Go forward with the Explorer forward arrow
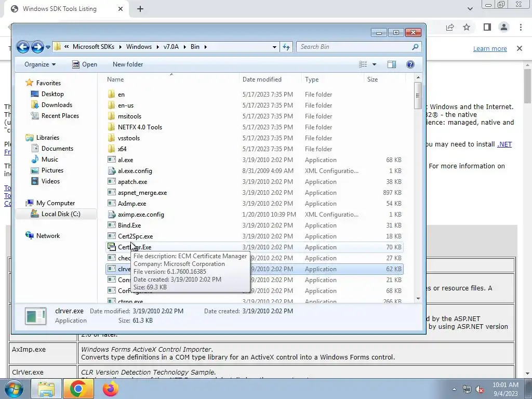 [x=37, y=47]
